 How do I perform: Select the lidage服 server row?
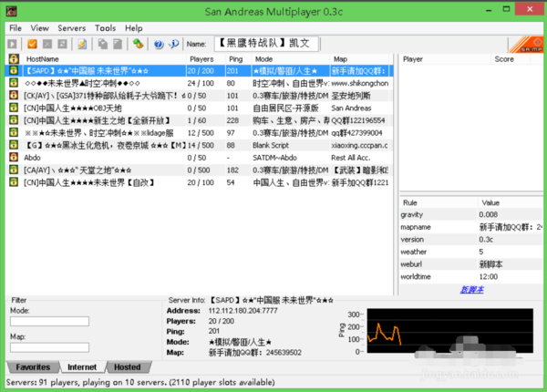[x=199, y=133]
